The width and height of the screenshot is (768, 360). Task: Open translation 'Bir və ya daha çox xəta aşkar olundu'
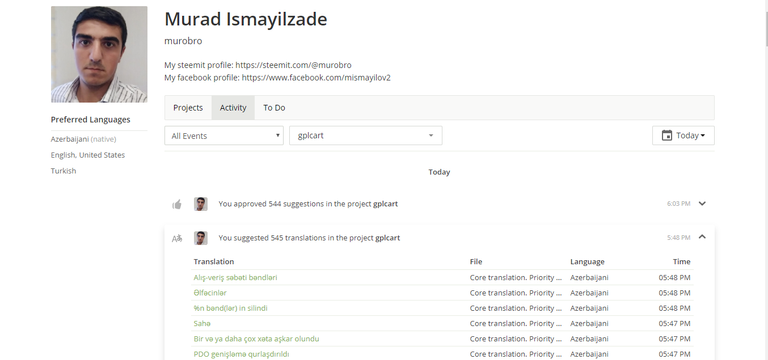[256, 338]
